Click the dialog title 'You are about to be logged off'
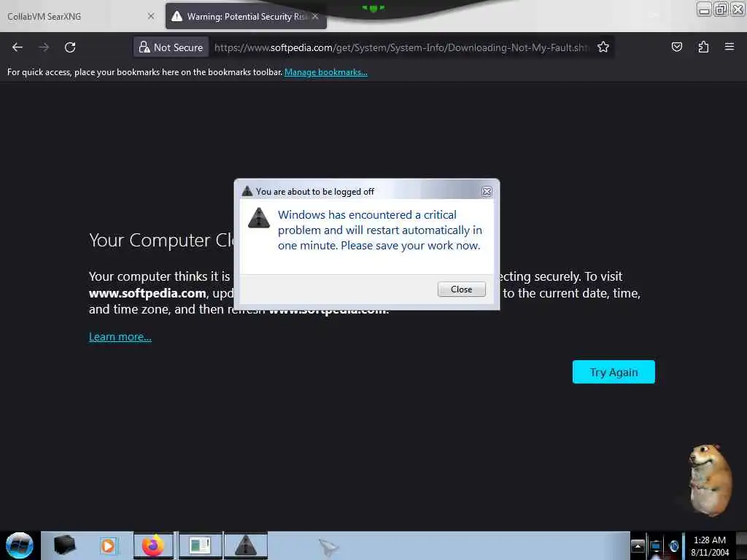The image size is (747, 560). click(x=315, y=192)
